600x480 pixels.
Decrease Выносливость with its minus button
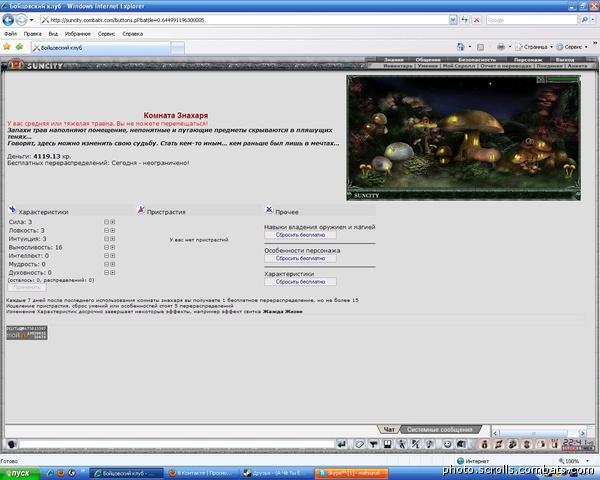tap(107, 247)
